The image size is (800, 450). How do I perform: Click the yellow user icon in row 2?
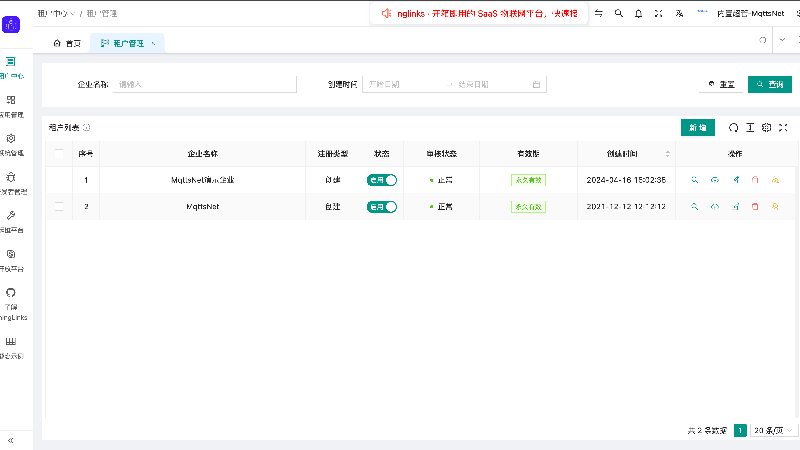(776, 207)
